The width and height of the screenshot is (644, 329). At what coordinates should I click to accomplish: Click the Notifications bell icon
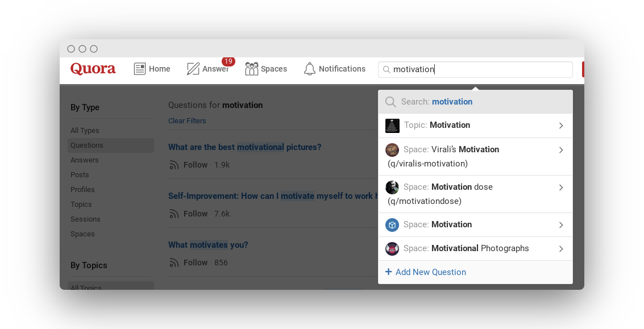click(310, 69)
